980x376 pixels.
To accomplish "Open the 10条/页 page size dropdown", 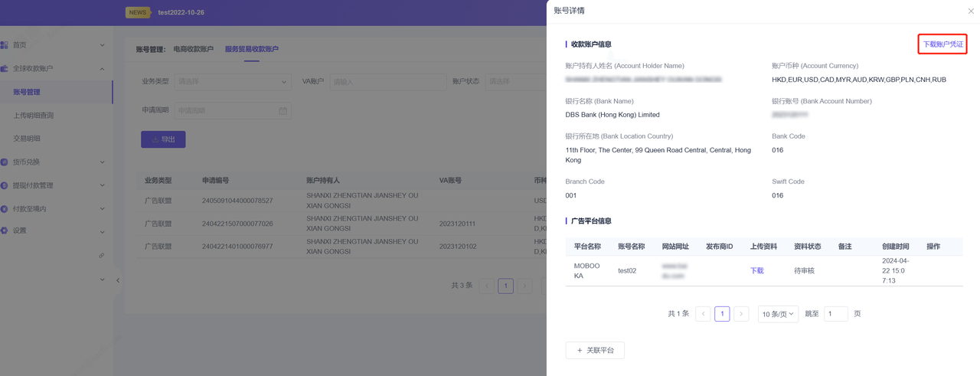I will click(x=778, y=314).
